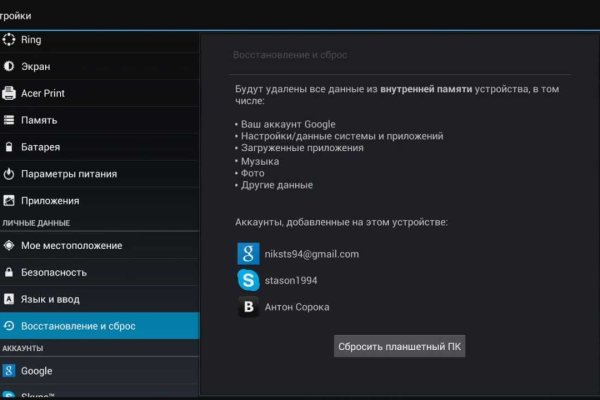Click the Ring icon in sidebar
600x400 pixels.
[9, 40]
